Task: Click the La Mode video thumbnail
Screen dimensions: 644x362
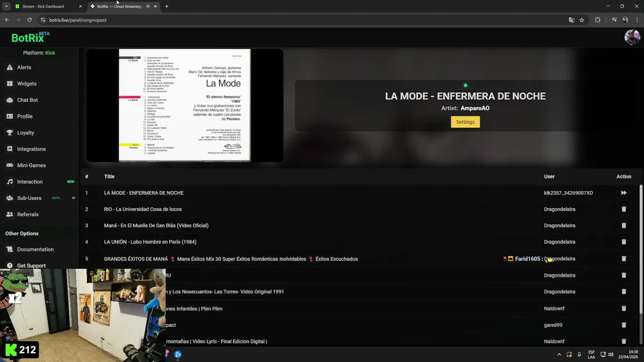Action: (185, 105)
